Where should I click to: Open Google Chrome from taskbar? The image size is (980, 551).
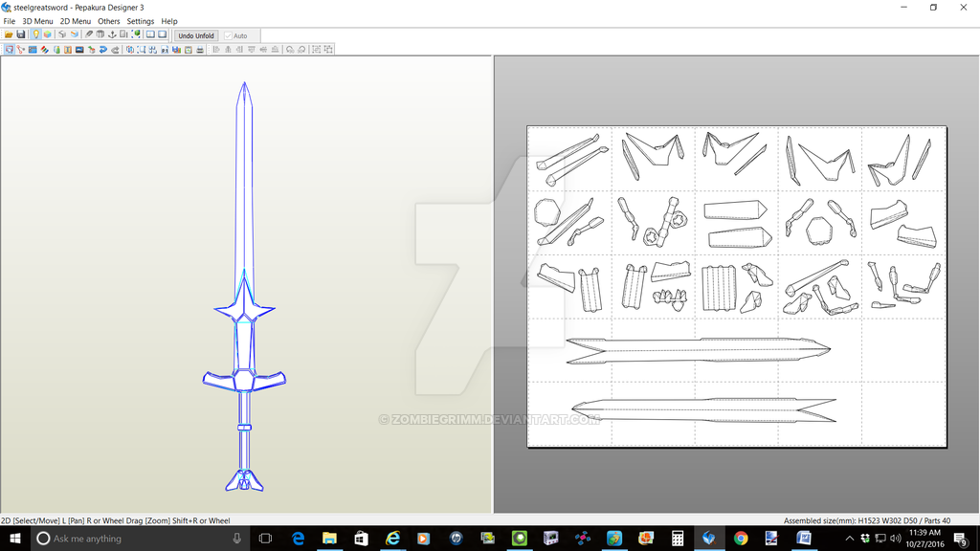click(741, 538)
